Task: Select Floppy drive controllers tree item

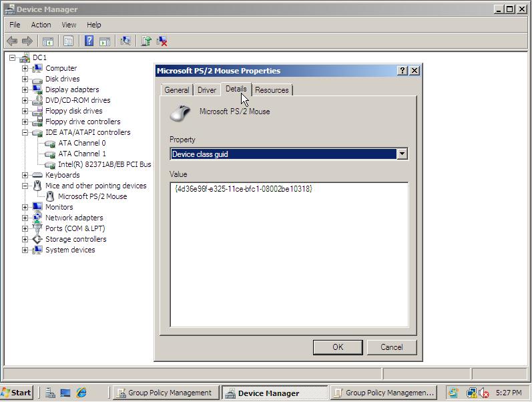Action: pyautogui.click(x=83, y=122)
